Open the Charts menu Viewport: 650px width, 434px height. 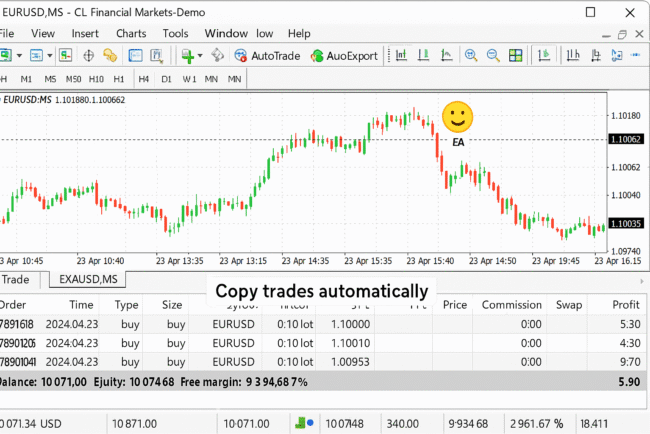130,33
